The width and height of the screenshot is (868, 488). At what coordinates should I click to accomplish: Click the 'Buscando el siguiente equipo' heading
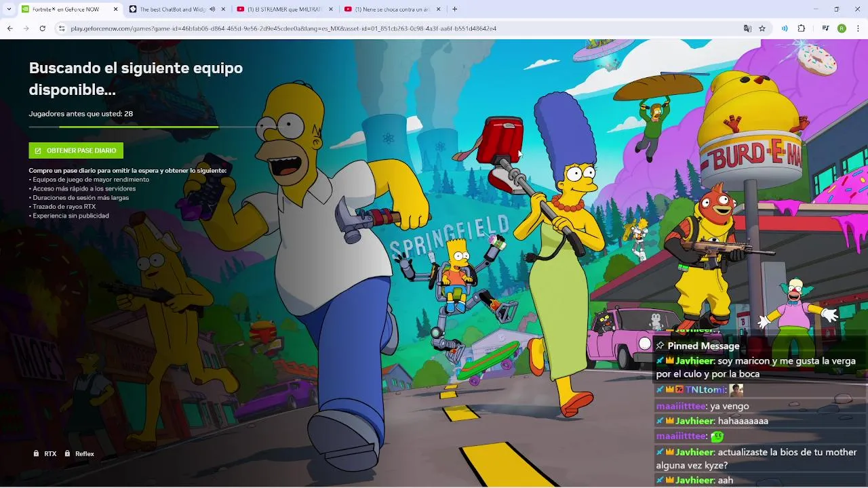click(x=136, y=79)
